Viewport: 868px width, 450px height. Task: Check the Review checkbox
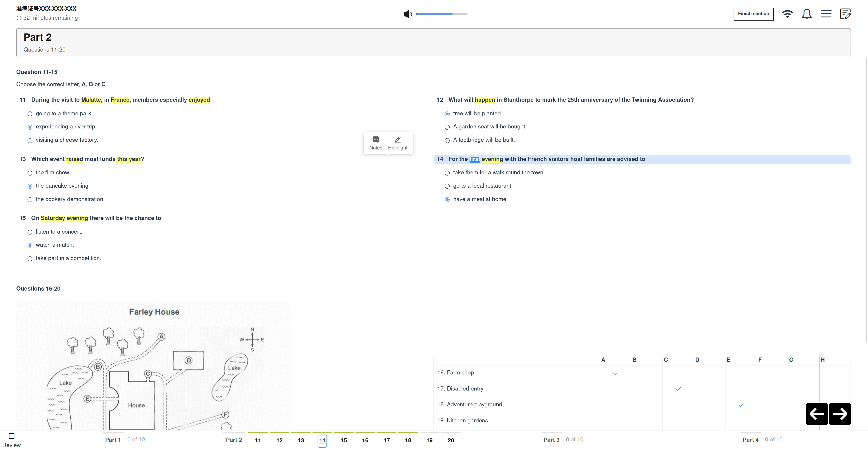pos(12,436)
